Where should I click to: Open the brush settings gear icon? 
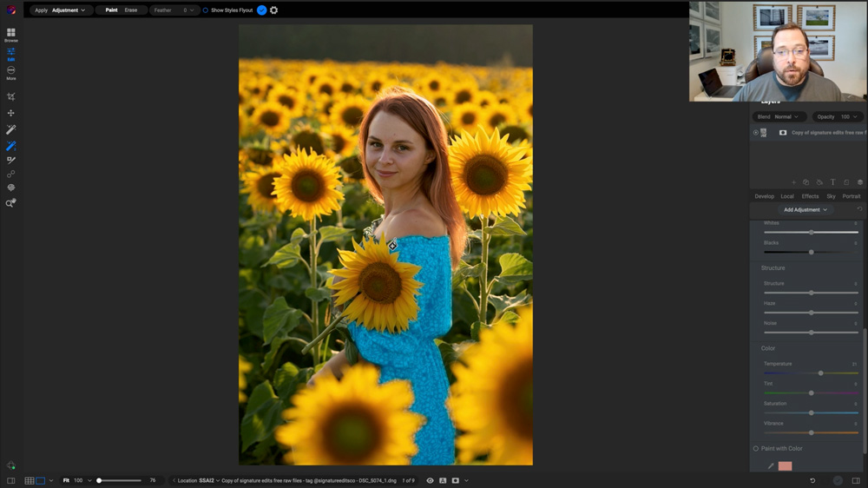(x=274, y=10)
